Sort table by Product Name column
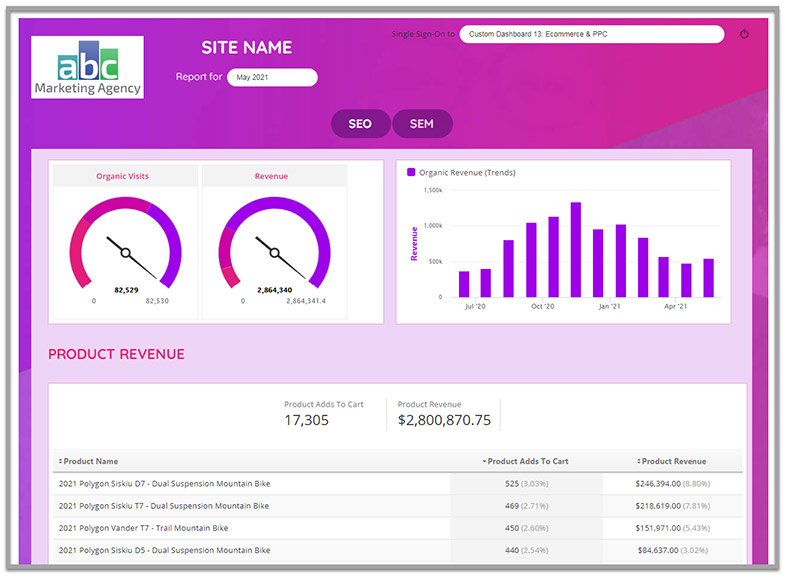 coord(90,461)
